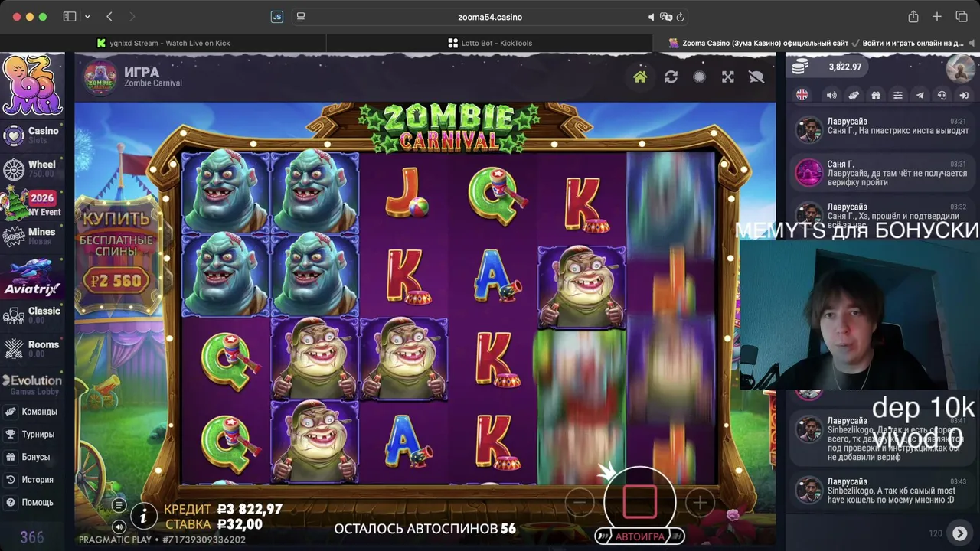Viewport: 980px width, 551px height.
Task: Open История in the sidebar
Action: coord(32,480)
